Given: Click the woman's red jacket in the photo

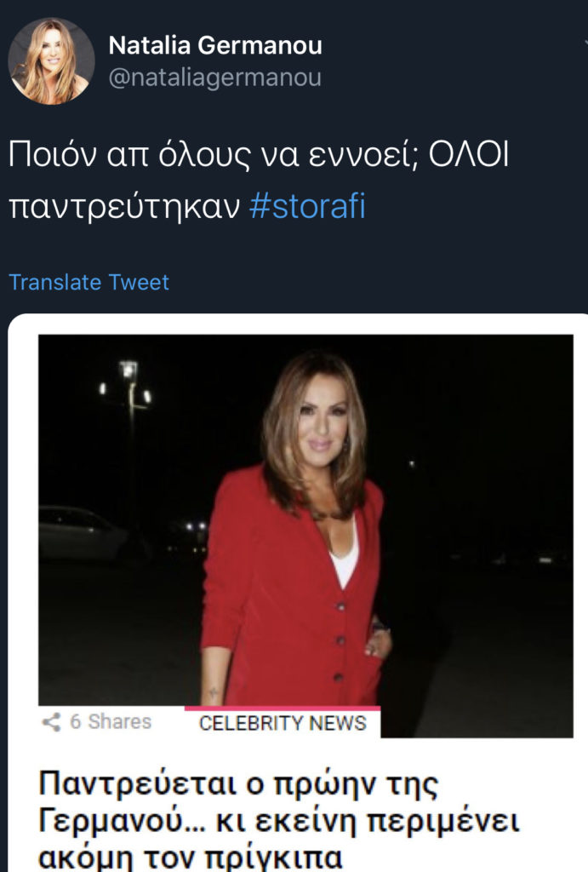Looking at the screenshot, I should point(281,596).
